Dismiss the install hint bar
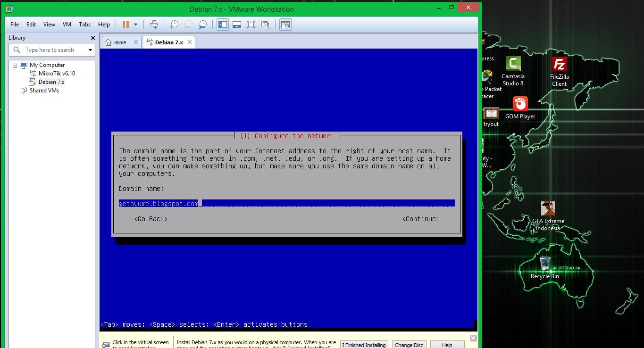 click(473, 338)
